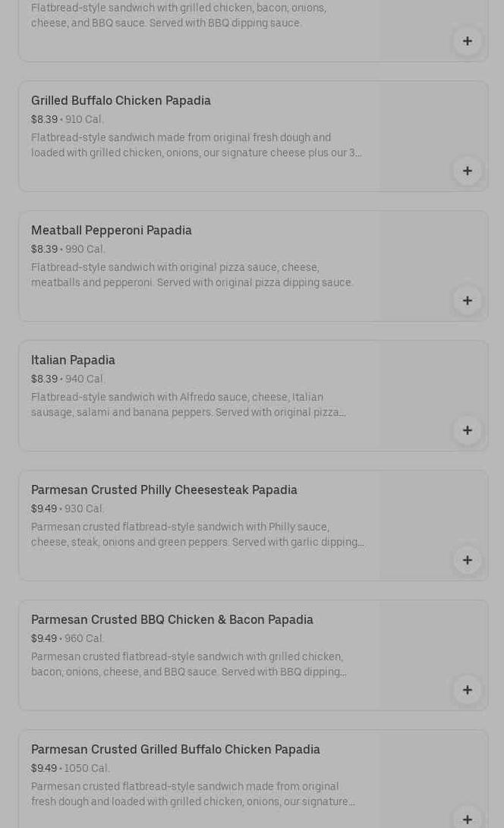Add Parmesan Crusted Philly Cheesesteak Papadia
This screenshot has height=828, width=504.
tap(467, 560)
